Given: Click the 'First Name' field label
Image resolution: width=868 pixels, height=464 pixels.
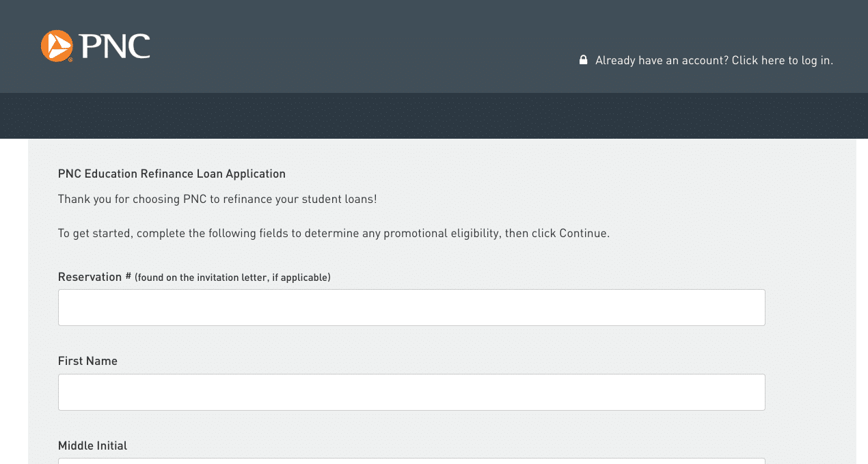Looking at the screenshot, I should (x=87, y=361).
